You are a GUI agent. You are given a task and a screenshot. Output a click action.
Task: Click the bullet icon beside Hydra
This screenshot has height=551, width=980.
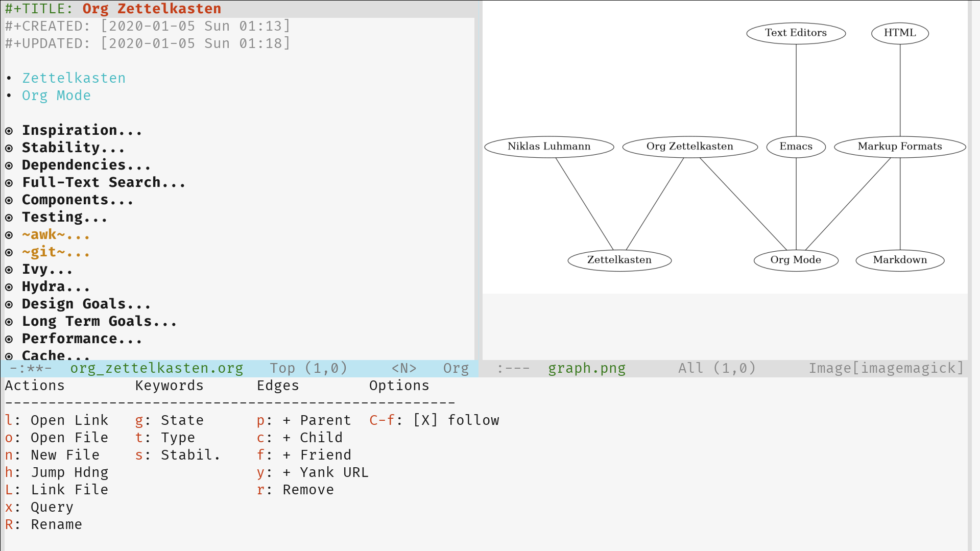[x=9, y=288]
